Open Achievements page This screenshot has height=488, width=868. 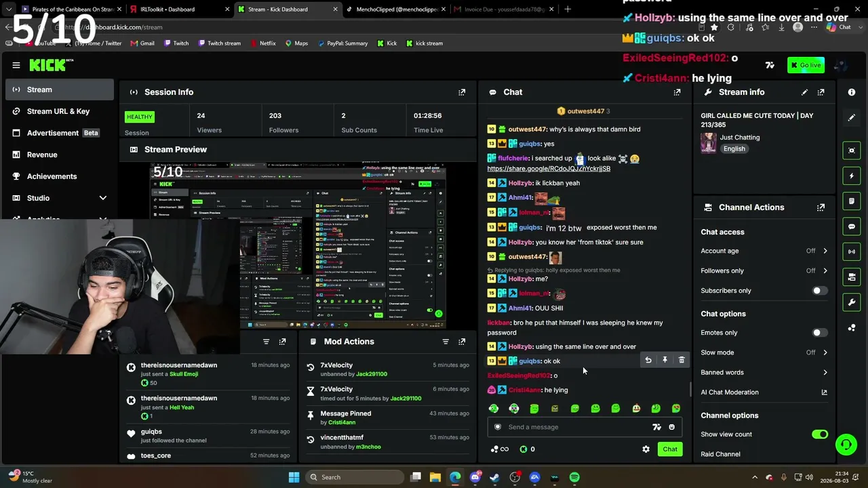click(x=60, y=176)
